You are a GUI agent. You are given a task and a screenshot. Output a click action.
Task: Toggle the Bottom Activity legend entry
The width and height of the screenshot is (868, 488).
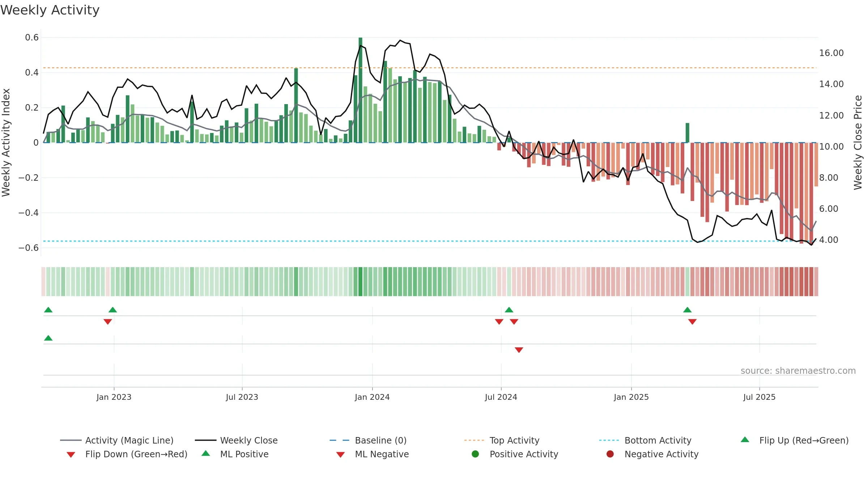pyautogui.click(x=645, y=440)
